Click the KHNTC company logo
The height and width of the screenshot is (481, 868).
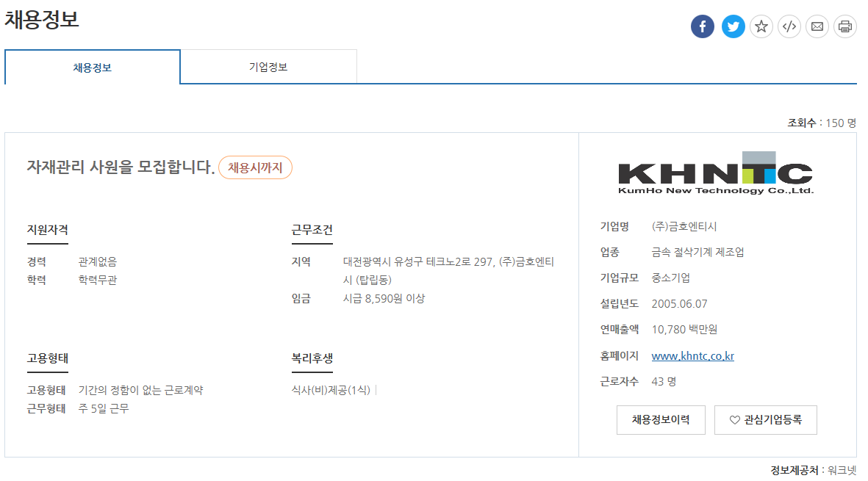715,173
